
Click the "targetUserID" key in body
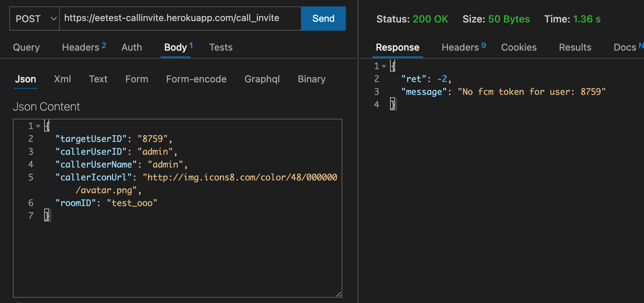[x=91, y=139]
